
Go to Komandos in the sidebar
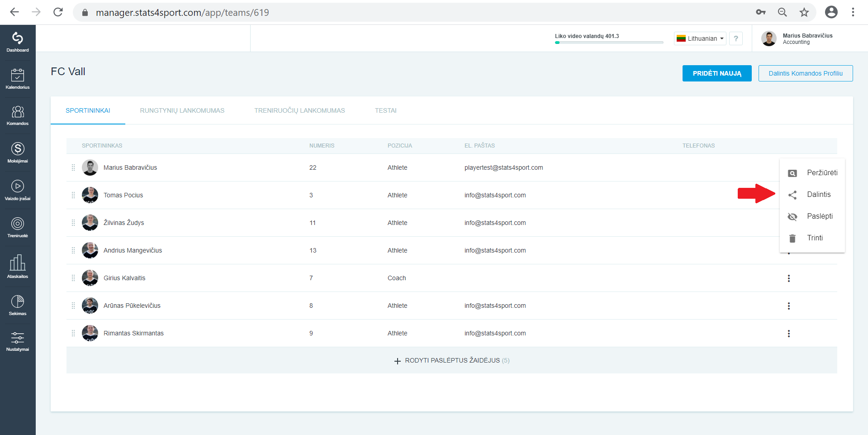click(18, 115)
